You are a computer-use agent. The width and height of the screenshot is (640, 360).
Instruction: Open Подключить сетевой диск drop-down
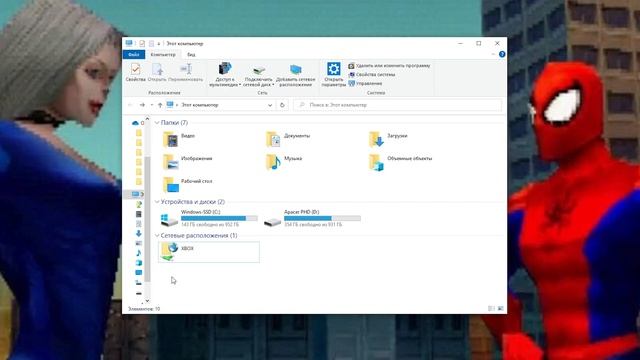258,76
